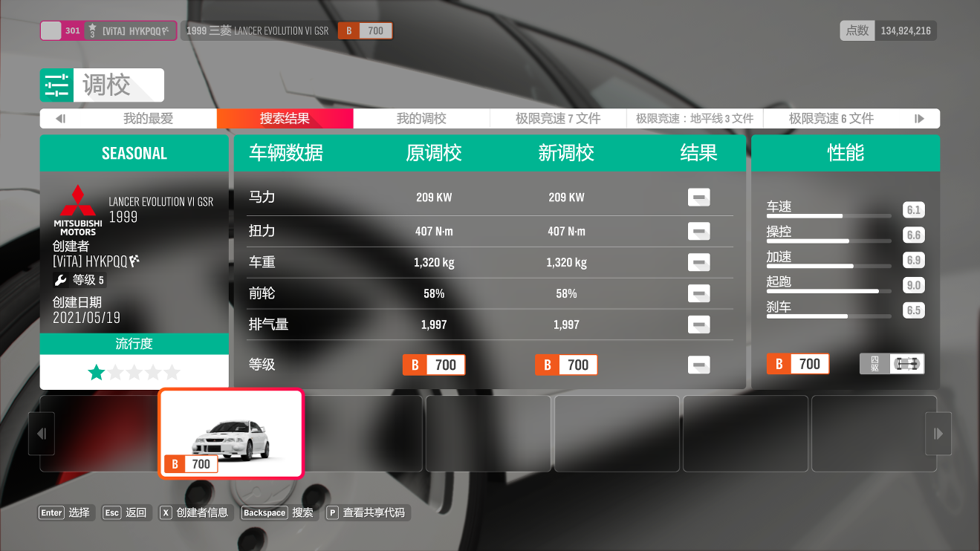980x551 pixels.
Task: Open the 极限竞速：地平线 3 文件 tab
Action: click(x=695, y=119)
